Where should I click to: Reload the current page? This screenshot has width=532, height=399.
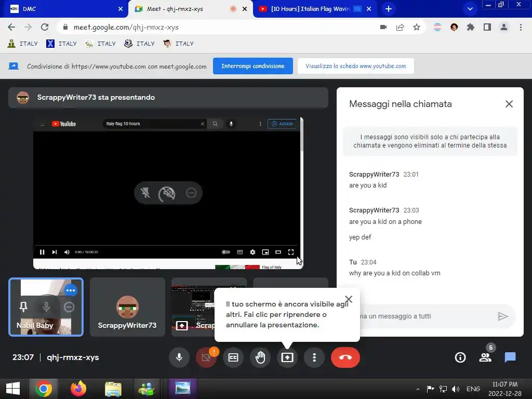[x=45, y=27]
